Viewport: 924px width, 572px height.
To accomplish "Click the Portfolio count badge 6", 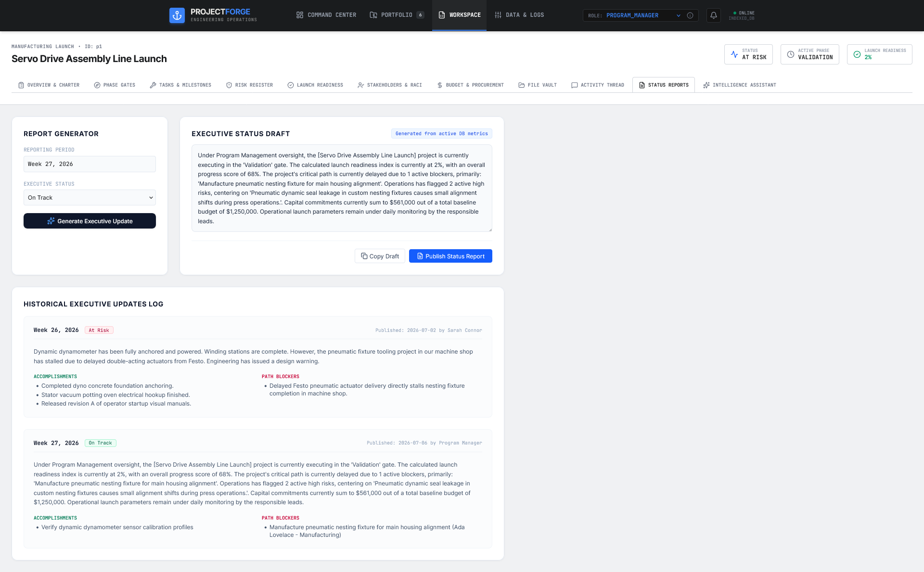I will tap(420, 15).
